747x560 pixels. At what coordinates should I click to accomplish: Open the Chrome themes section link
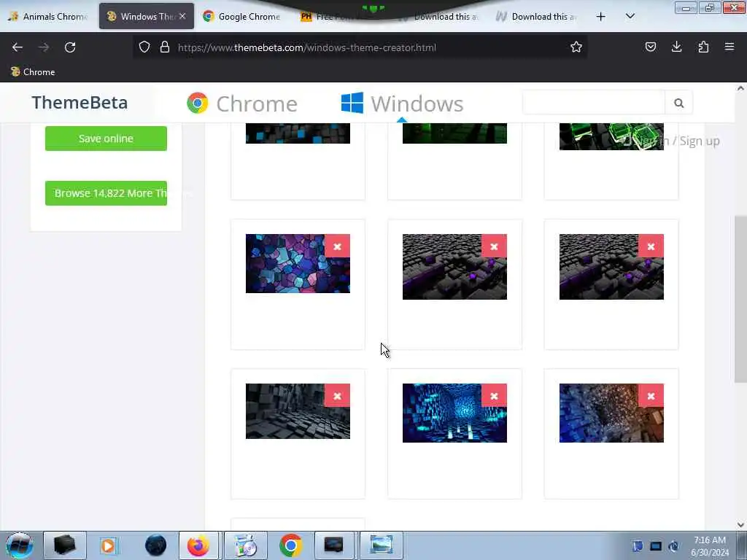pyautogui.click(x=242, y=104)
